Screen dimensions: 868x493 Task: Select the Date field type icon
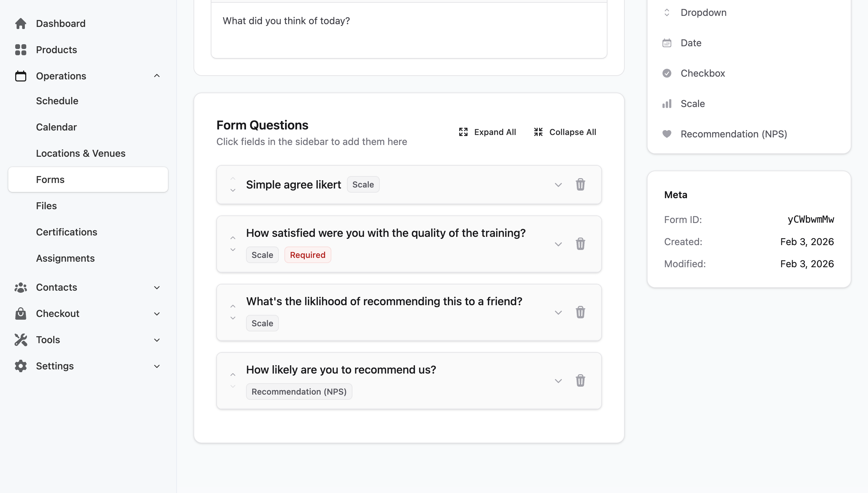pyautogui.click(x=667, y=42)
